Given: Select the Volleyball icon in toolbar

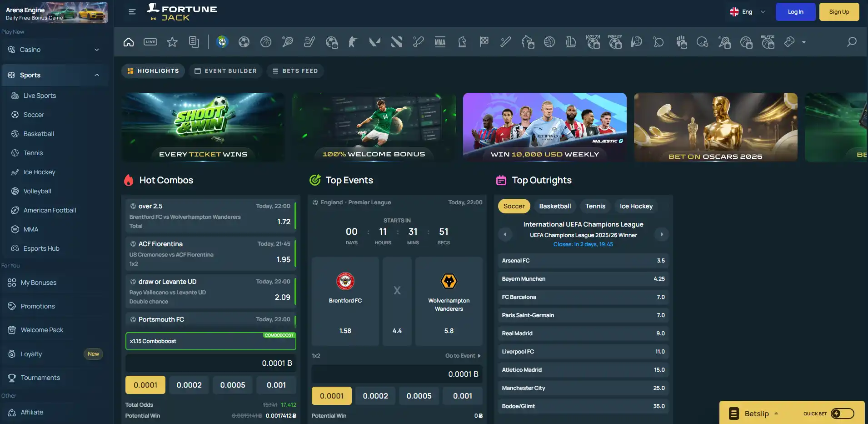Looking at the screenshot, I should [549, 42].
